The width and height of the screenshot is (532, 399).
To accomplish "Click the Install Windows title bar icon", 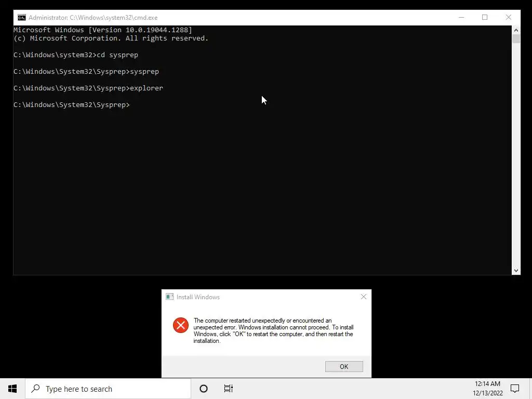I will click(x=169, y=297).
